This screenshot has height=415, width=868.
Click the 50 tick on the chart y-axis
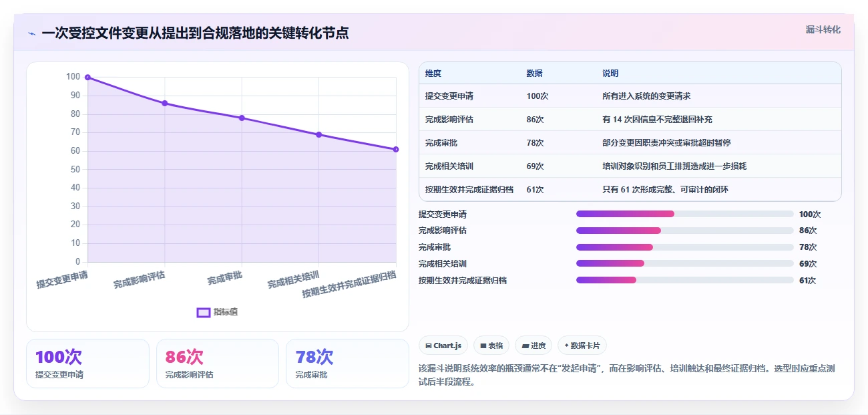tap(75, 169)
